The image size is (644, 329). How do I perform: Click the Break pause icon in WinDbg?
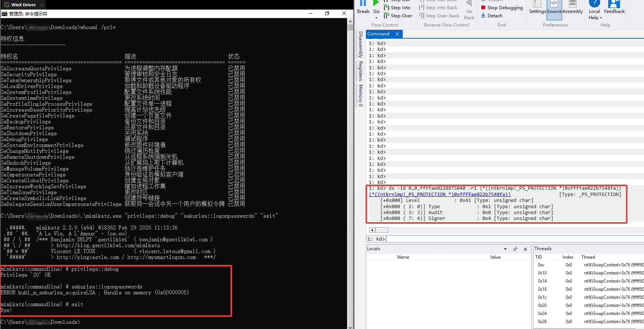(363, 3)
